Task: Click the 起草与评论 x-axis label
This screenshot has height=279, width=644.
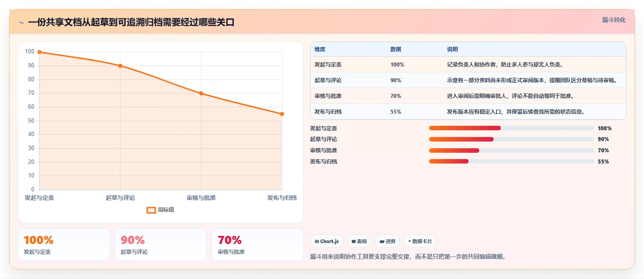Action: tap(120, 198)
